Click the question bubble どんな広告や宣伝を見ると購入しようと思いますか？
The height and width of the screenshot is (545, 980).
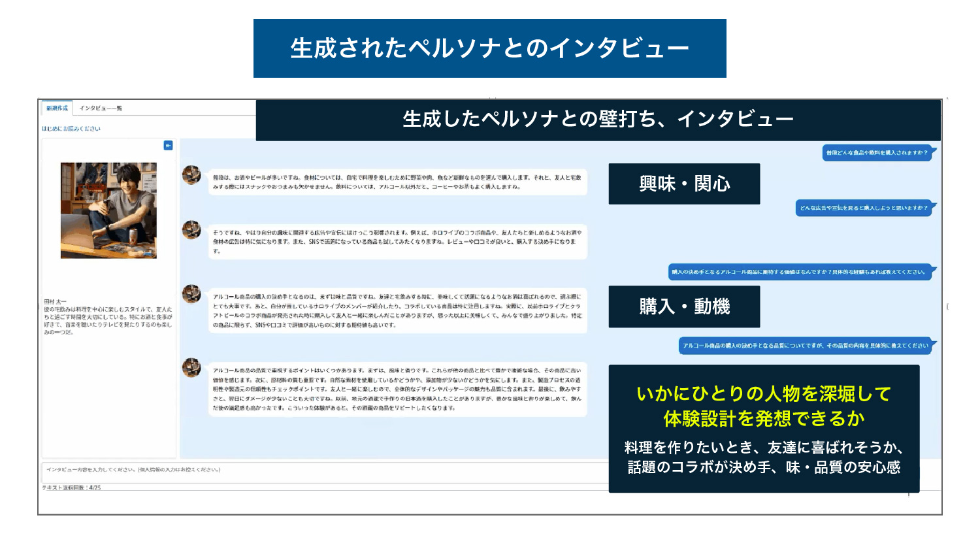pyautogui.click(x=864, y=208)
